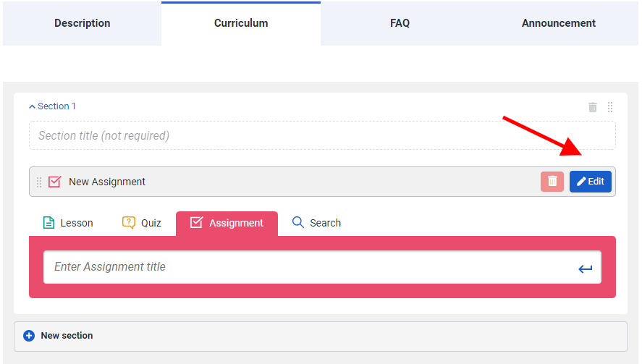This screenshot has width=642, height=364.
Task: Click the New Assignment checkbox icon
Action: tap(55, 182)
